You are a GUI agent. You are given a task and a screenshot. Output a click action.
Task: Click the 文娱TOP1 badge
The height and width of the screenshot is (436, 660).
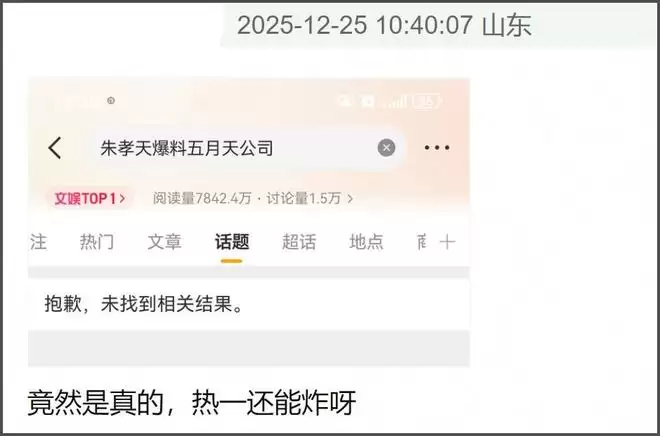pos(90,198)
